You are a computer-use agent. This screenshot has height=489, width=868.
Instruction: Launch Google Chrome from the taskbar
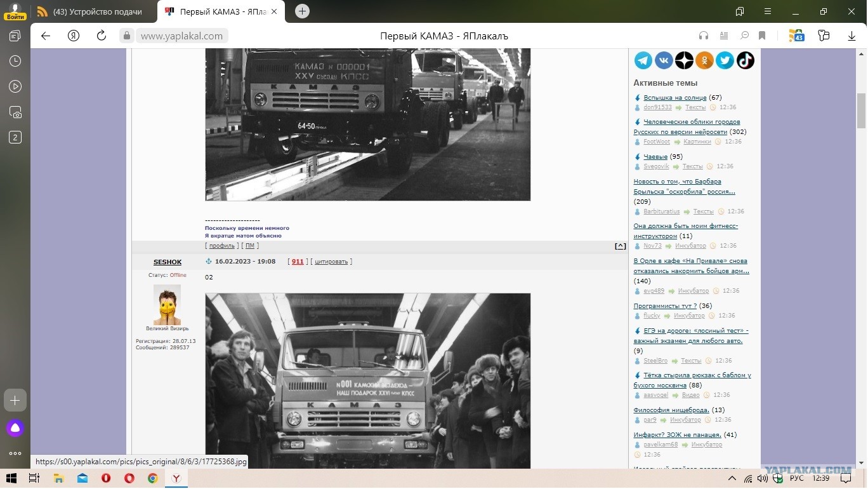point(153,478)
